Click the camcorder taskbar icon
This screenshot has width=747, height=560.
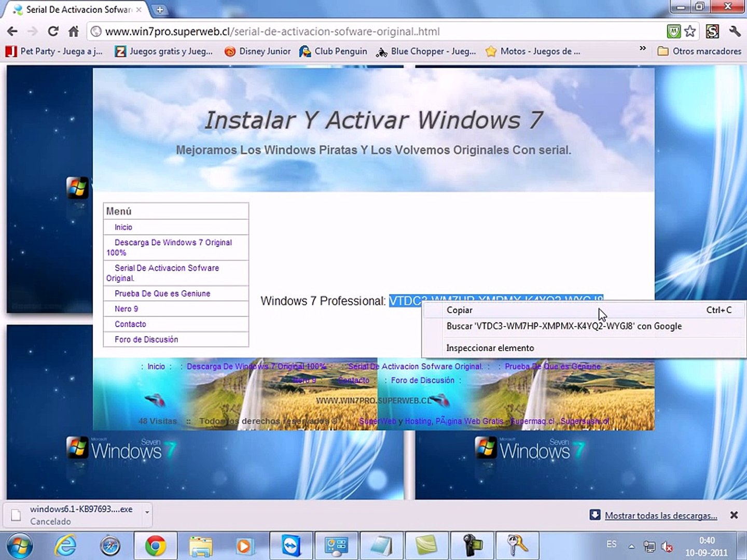[x=472, y=546]
